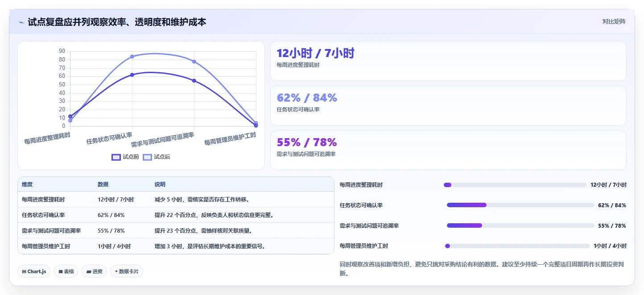
Task: Open the 12小时 / 7小时 data card
Action: [448, 61]
